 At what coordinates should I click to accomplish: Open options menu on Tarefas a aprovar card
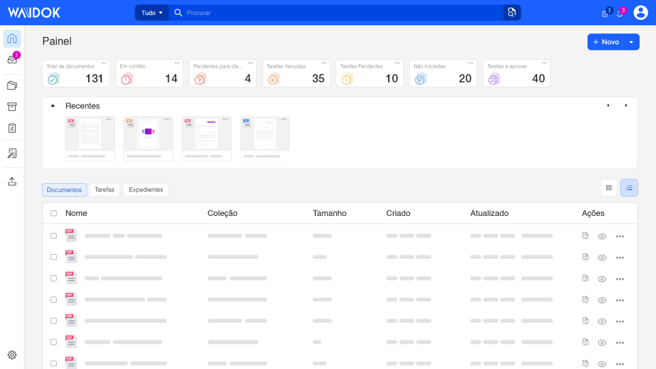[x=544, y=63]
